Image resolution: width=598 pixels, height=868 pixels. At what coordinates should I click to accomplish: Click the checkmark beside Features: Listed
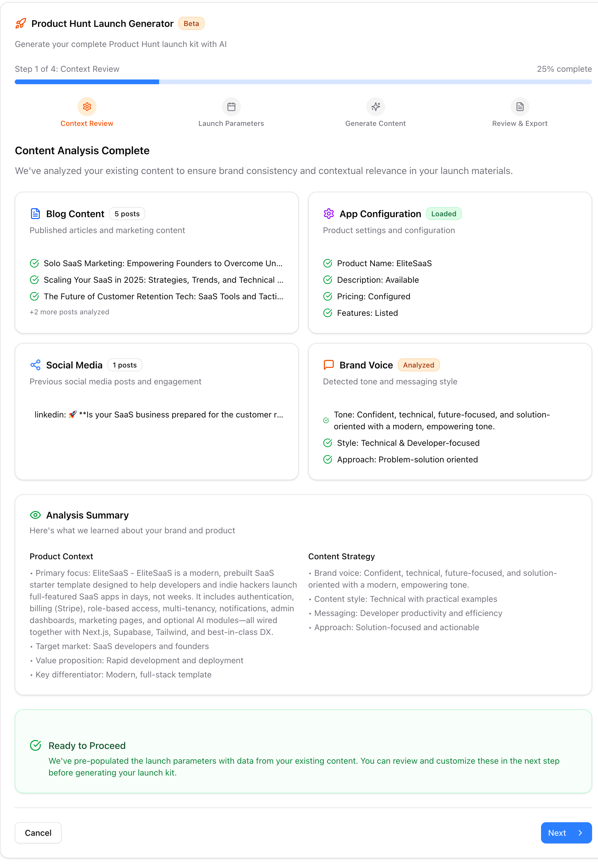coord(328,313)
